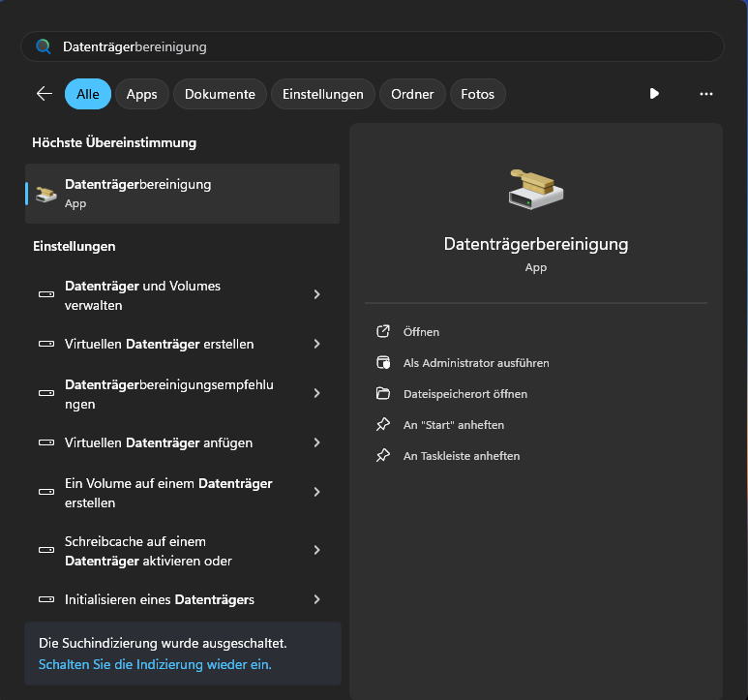
Task: Expand chevron for Datenträgerbereinigungsempfehlungen
Action: [316, 393]
